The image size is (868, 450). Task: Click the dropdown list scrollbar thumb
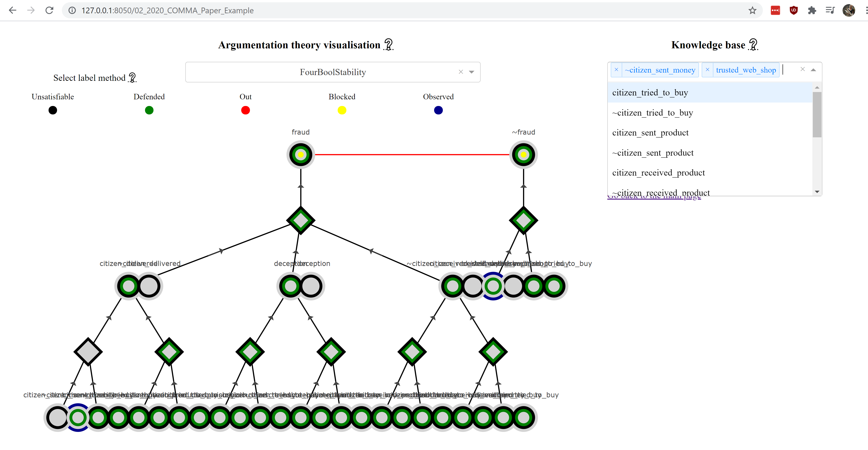(x=817, y=114)
